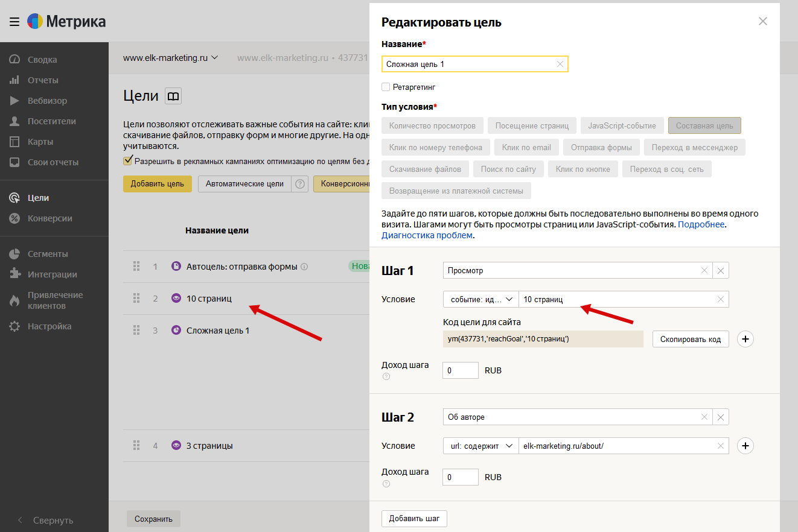This screenshot has width=798, height=532.
Task: Select the Составная цель condition type
Action: click(x=704, y=125)
